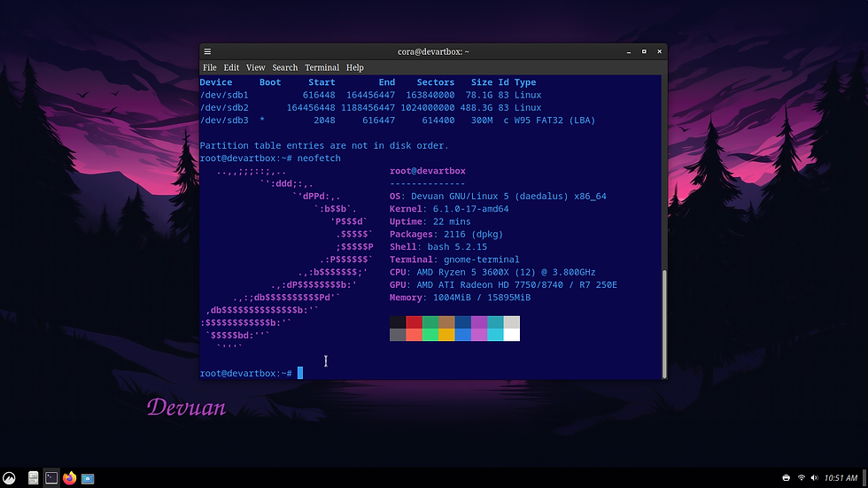Click the Shell: bash 5.2.15 line
This screenshot has width=868, height=488.
coord(438,247)
